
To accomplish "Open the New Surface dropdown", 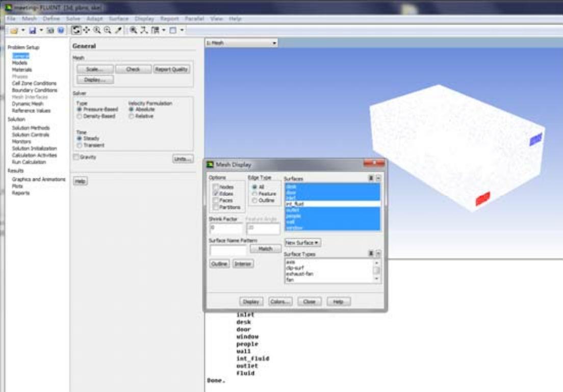I will pos(302,243).
